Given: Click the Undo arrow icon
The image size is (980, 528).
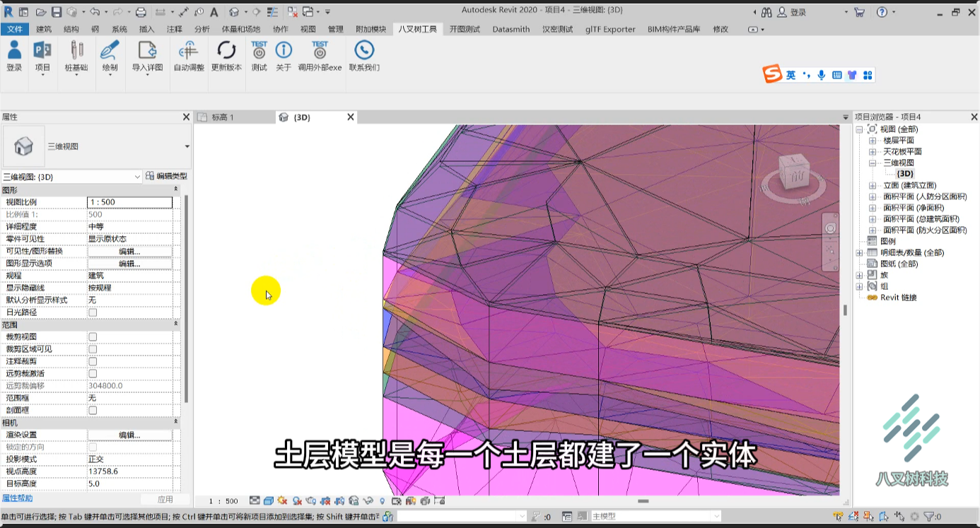Looking at the screenshot, I should 94,12.
